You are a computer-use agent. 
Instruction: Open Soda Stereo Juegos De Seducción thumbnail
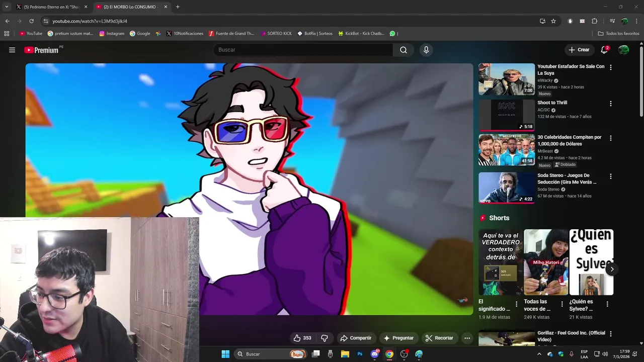tap(507, 188)
